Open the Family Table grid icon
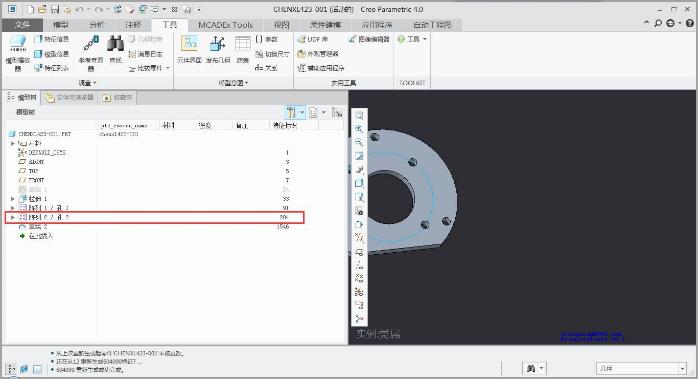698x379 pixels. coord(243,48)
